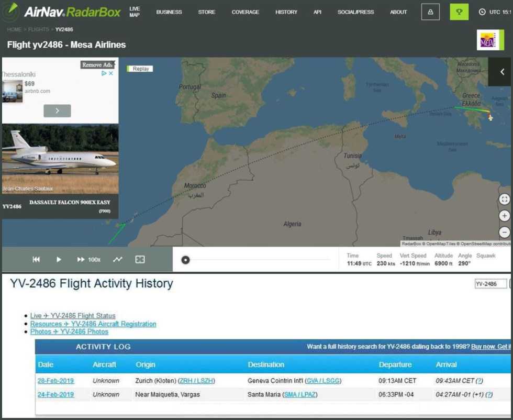Click the 09:13AM CET departure cell
The image size is (513, 420).
point(397,381)
